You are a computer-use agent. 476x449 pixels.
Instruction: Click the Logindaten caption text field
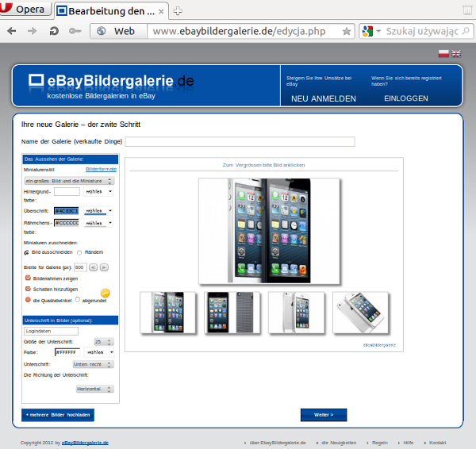[x=51, y=332]
